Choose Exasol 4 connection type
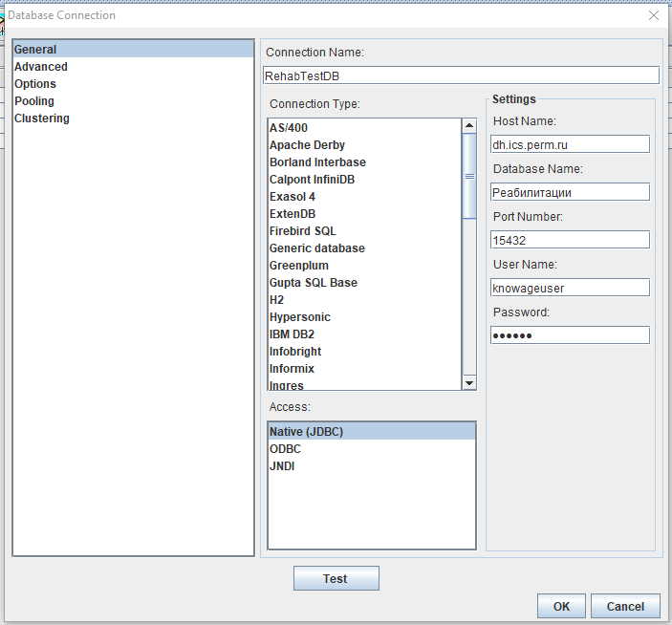The width and height of the screenshot is (672, 625). [365, 196]
